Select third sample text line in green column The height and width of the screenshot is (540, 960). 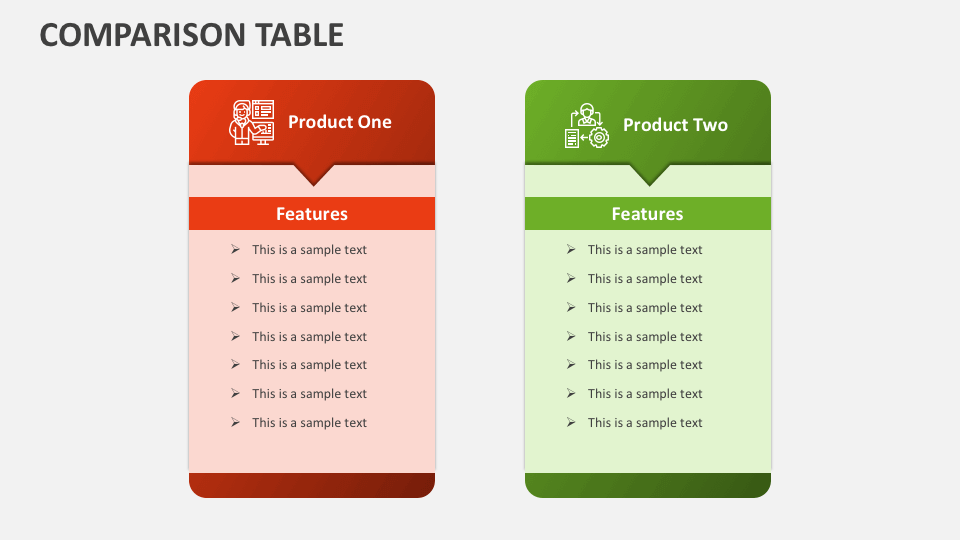tap(645, 308)
